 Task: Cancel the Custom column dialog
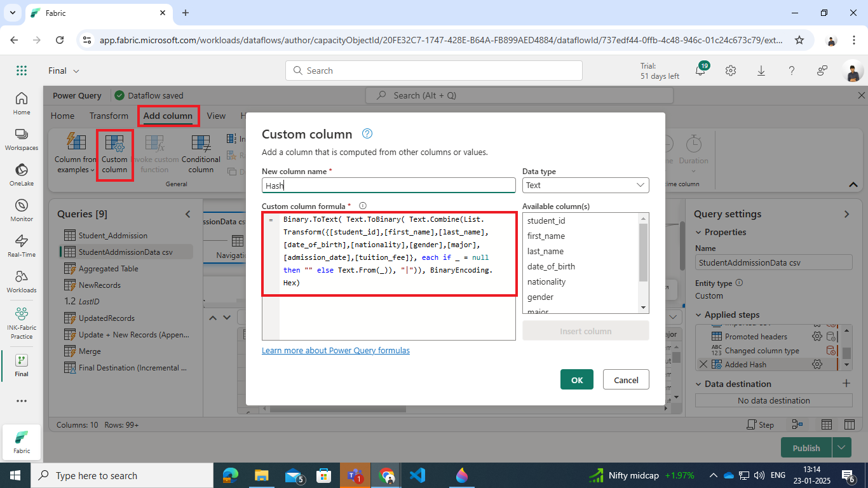[x=626, y=379]
